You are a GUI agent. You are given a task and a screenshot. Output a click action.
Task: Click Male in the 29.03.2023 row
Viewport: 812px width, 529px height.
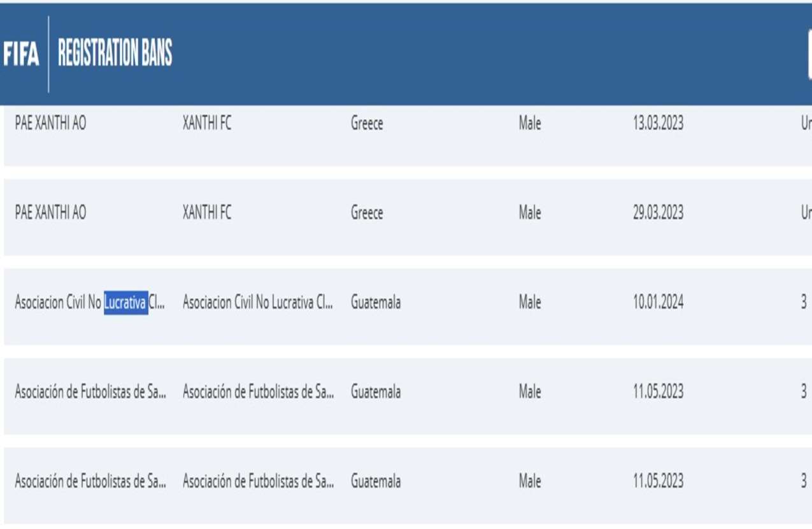point(529,213)
